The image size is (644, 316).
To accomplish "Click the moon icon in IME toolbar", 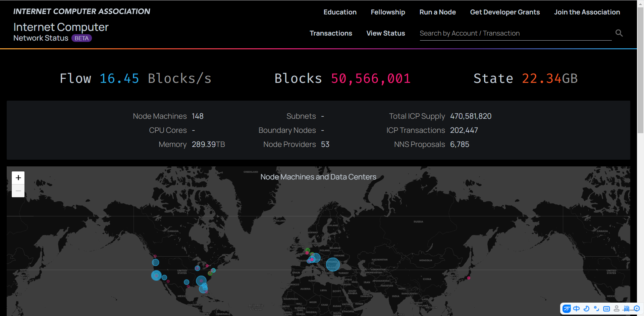I will [586, 309].
